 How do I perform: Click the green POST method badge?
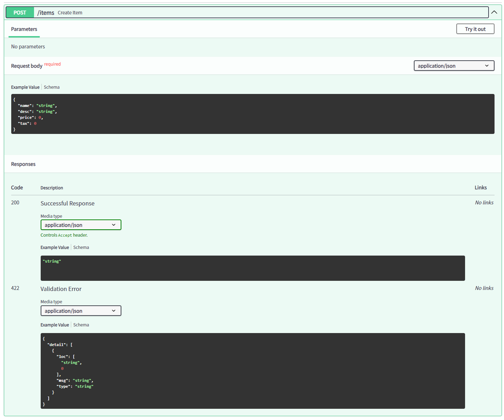[20, 13]
